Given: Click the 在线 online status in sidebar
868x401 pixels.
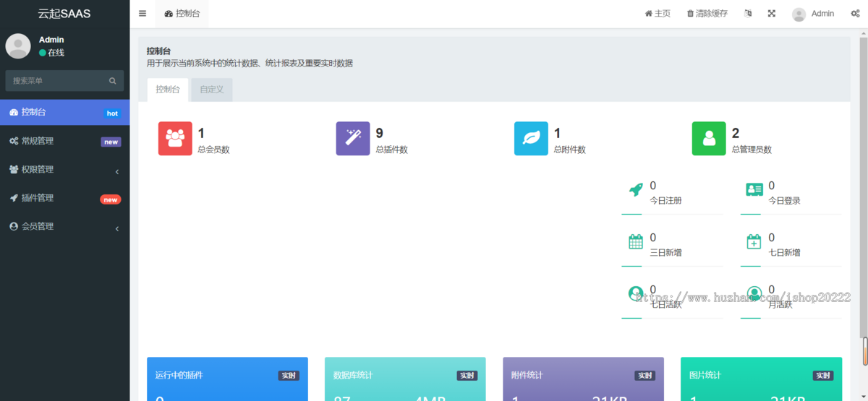Looking at the screenshot, I should (51, 53).
